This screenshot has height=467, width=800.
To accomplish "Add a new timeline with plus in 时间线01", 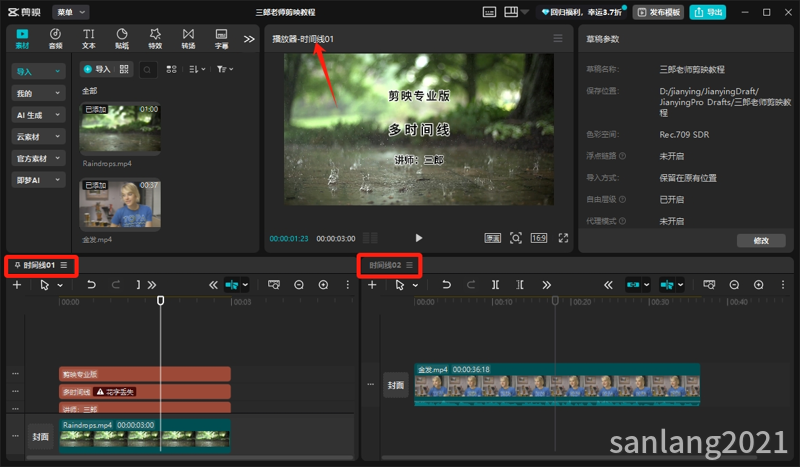I will pyautogui.click(x=17, y=285).
